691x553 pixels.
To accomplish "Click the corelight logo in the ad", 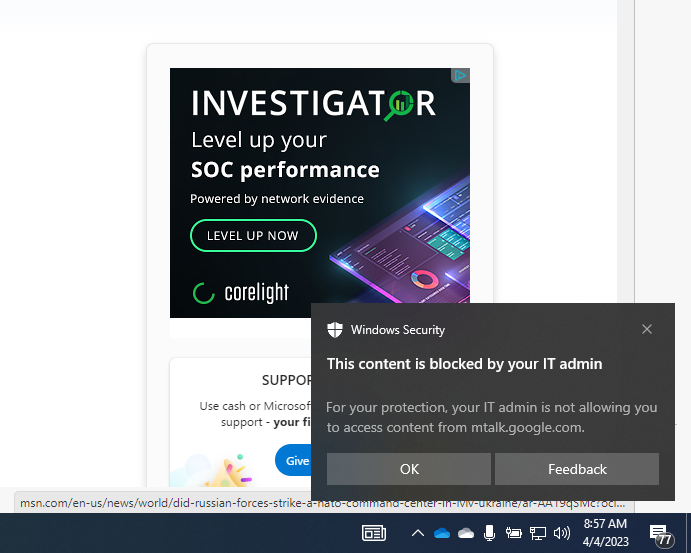I will coord(241,293).
